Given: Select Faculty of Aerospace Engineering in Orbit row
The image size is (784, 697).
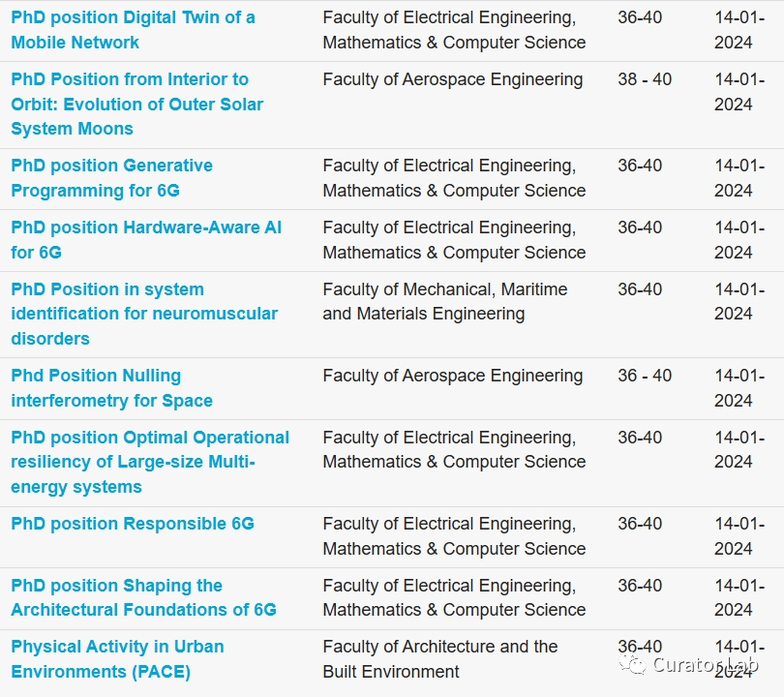Looking at the screenshot, I should (x=453, y=79).
